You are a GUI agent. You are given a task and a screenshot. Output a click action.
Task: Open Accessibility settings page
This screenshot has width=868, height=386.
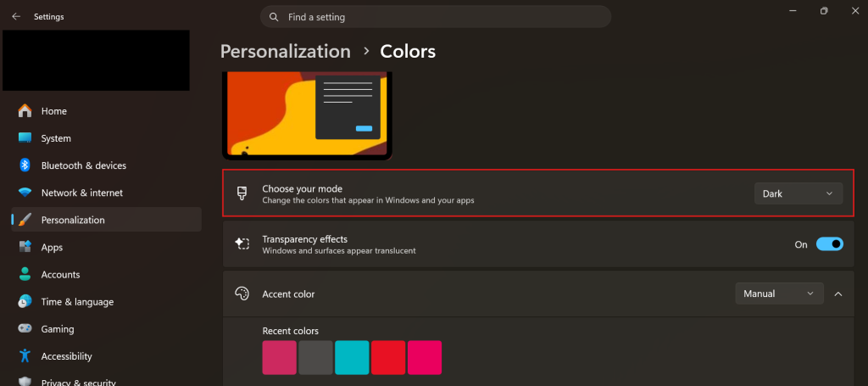(106, 355)
